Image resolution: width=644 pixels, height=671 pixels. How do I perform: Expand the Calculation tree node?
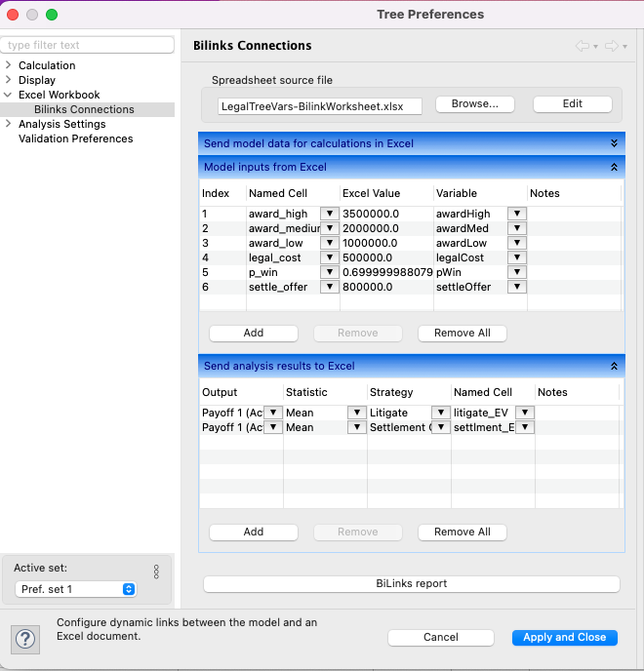pyautogui.click(x=9, y=65)
